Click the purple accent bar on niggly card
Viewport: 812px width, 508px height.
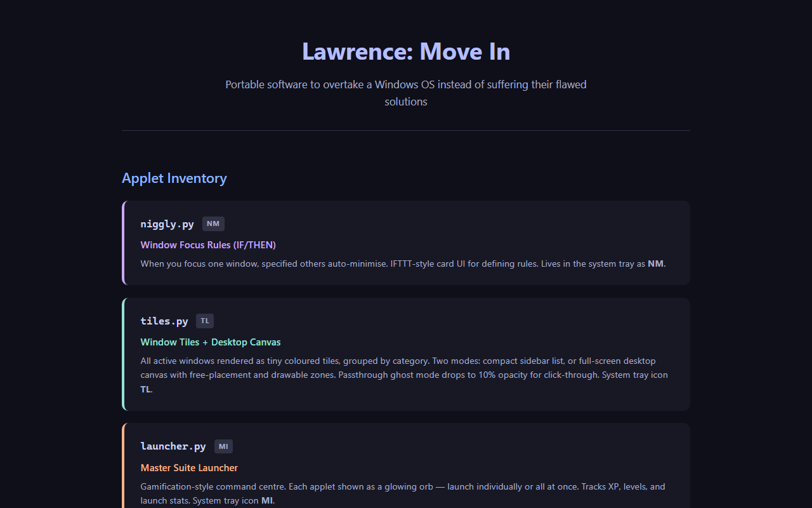(124, 243)
